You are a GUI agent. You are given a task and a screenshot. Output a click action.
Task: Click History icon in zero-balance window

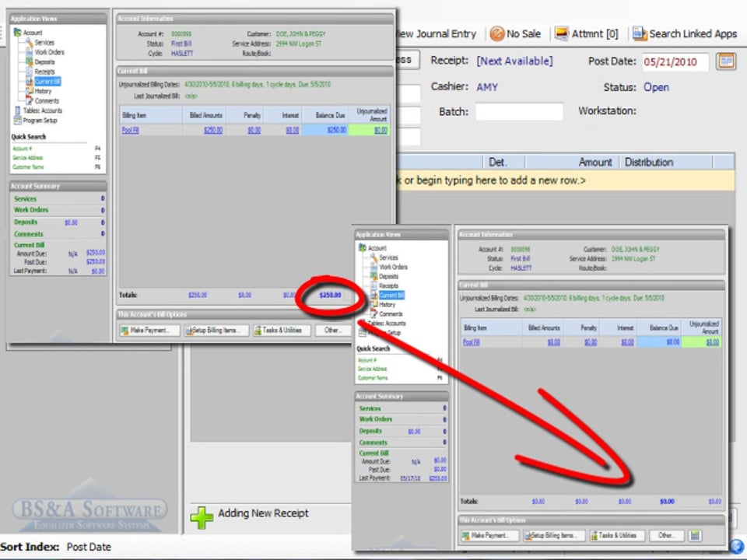coord(373,304)
